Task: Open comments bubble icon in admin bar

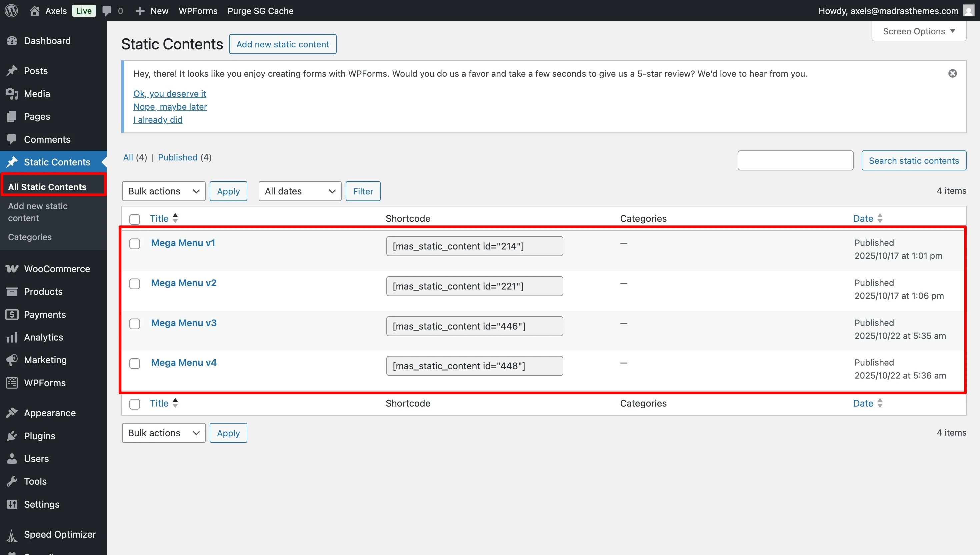Action: tap(107, 11)
